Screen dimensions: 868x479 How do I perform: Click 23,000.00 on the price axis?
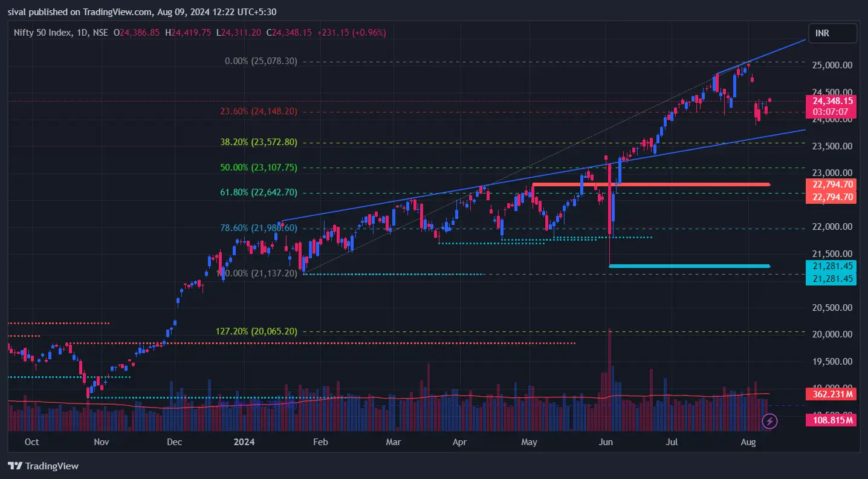(831, 173)
